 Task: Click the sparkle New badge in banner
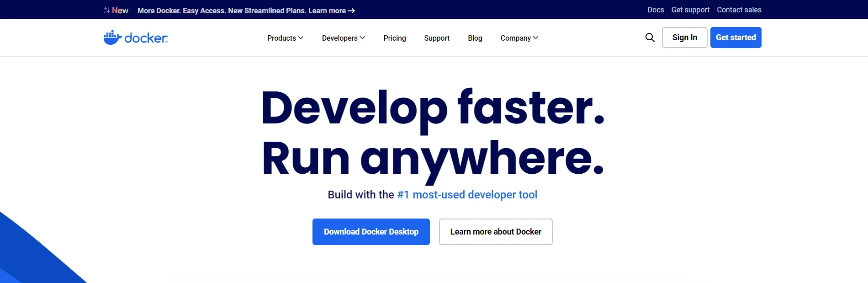pyautogui.click(x=116, y=10)
